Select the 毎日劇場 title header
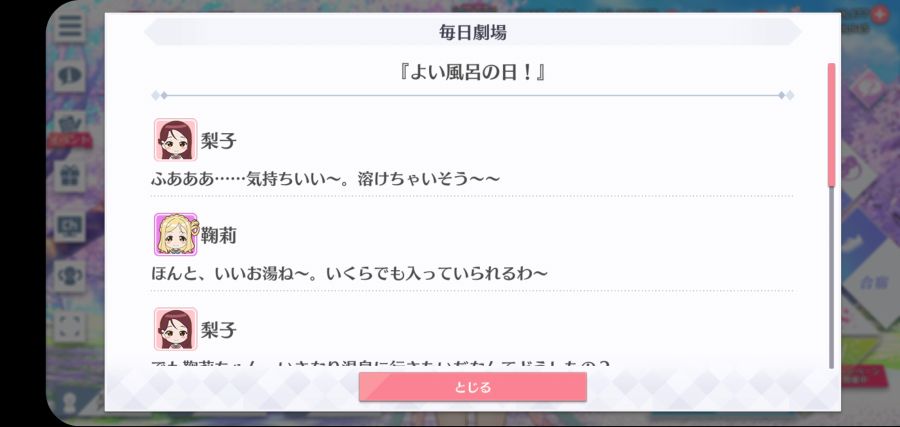Viewport: 900px width, 427px height. [x=472, y=32]
